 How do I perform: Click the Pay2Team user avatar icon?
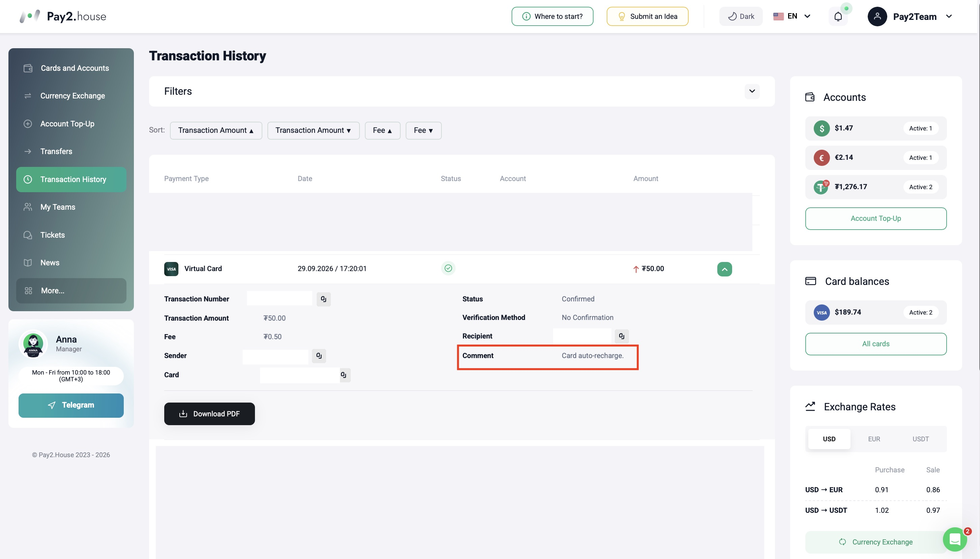click(877, 17)
